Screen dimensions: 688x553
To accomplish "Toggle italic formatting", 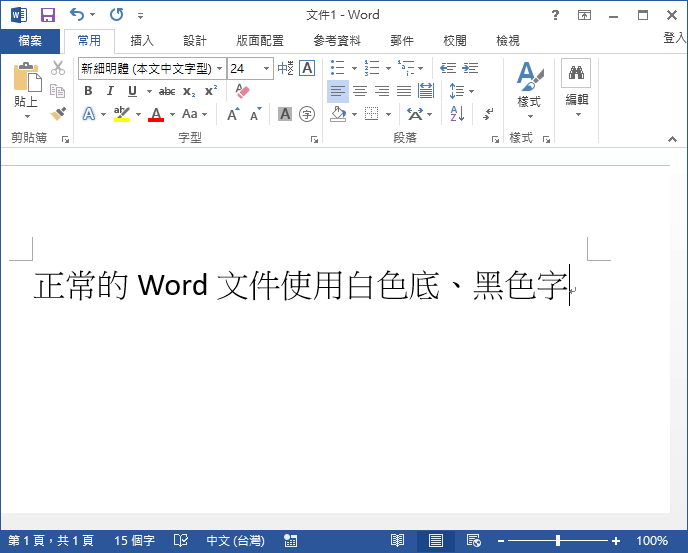I will point(110,91).
